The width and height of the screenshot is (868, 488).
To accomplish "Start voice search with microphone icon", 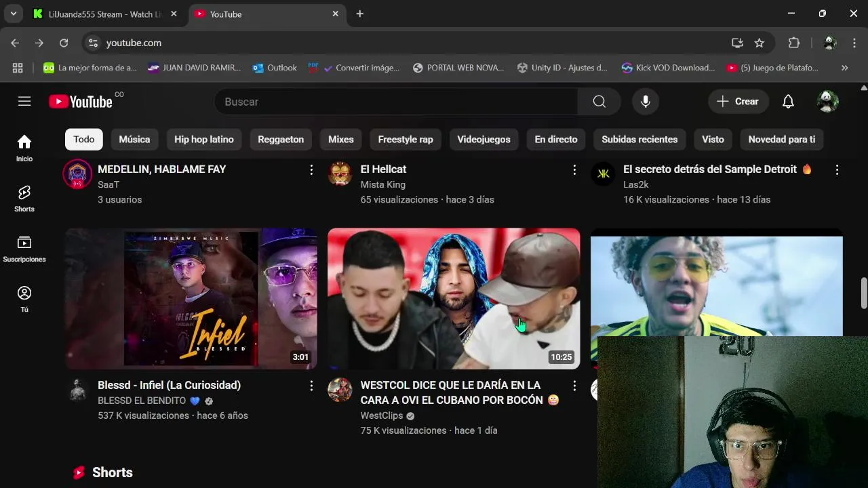I will 646,102.
